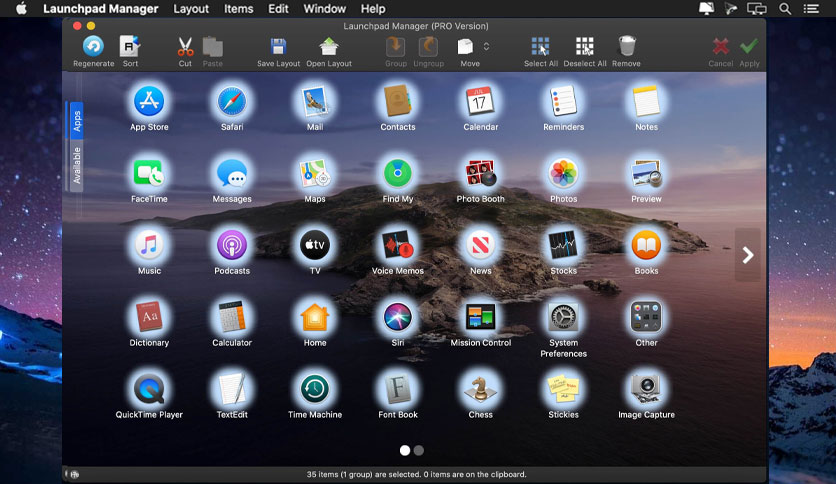Switch to the Apps side tab

pyautogui.click(x=77, y=120)
